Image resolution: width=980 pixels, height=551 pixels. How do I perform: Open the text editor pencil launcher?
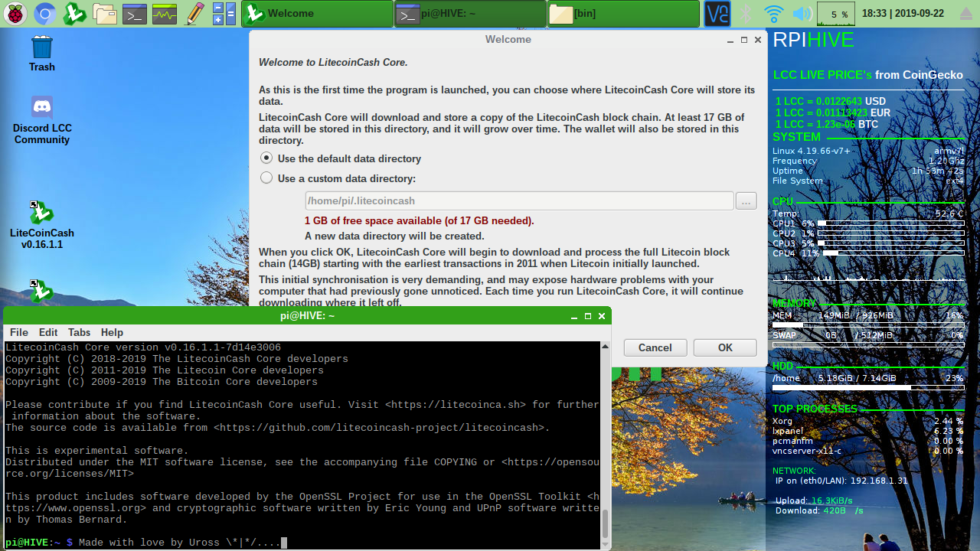(x=194, y=13)
